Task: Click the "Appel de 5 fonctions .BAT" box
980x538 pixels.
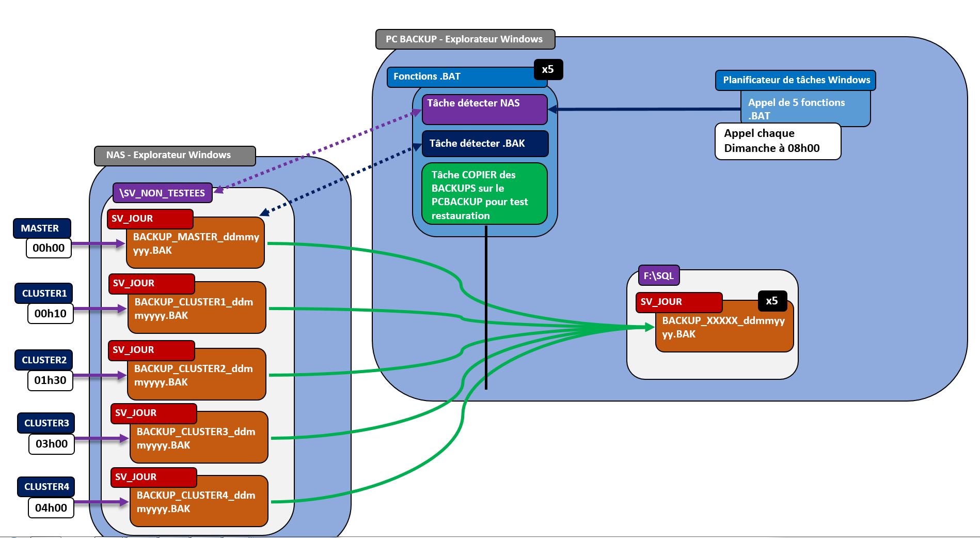Action: (x=805, y=109)
